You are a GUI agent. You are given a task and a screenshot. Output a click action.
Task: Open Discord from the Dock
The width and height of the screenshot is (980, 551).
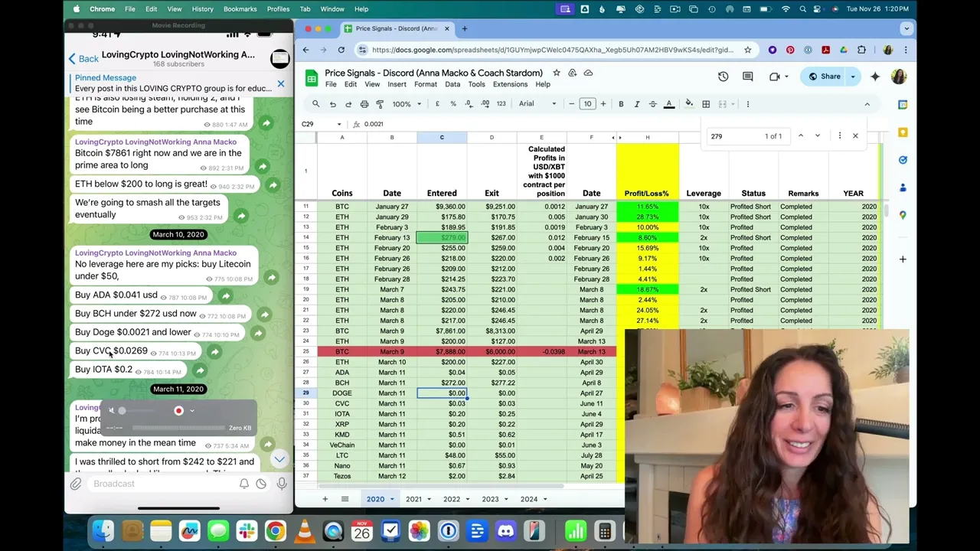point(505,530)
